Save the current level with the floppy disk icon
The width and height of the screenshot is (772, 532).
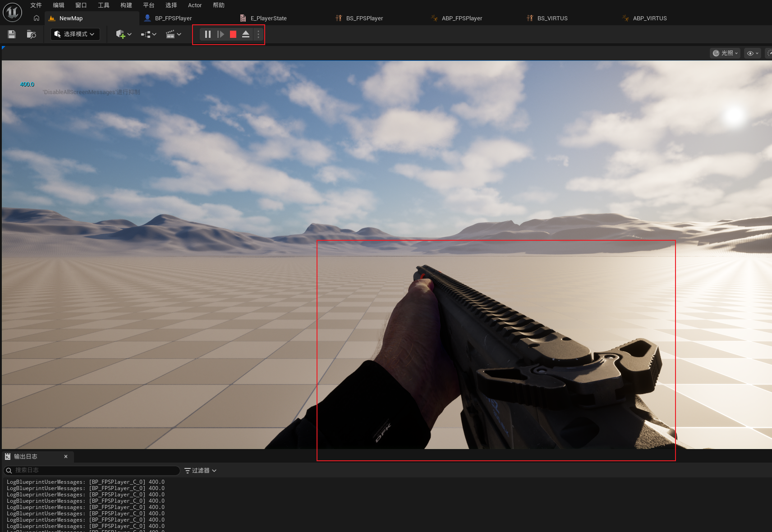pos(12,34)
